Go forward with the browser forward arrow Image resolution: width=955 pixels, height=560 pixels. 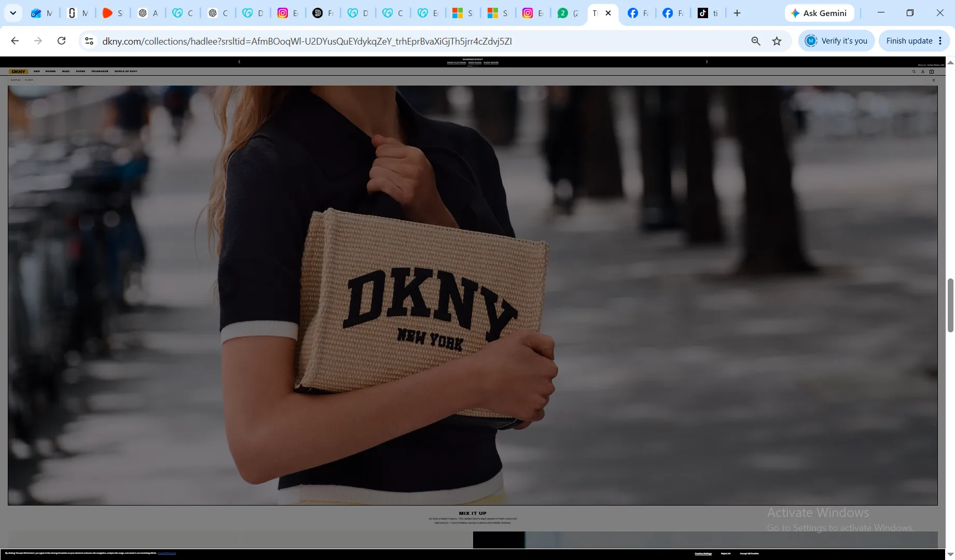click(x=38, y=41)
